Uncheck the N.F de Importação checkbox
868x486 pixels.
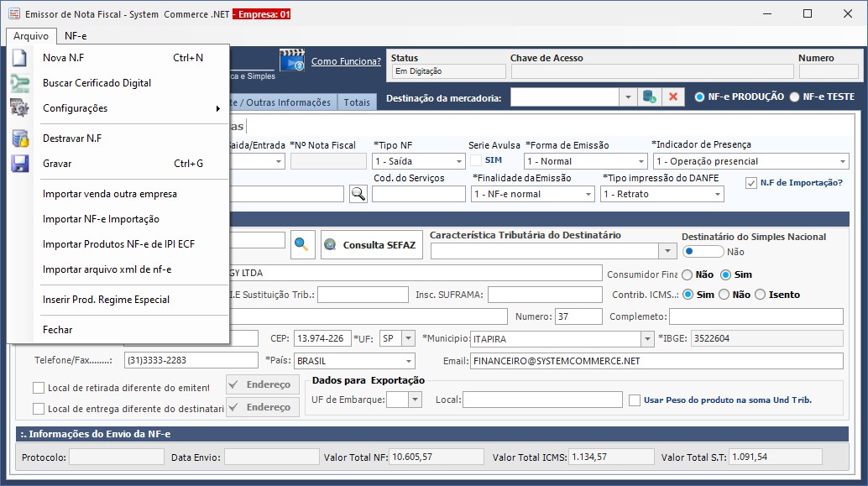point(751,183)
